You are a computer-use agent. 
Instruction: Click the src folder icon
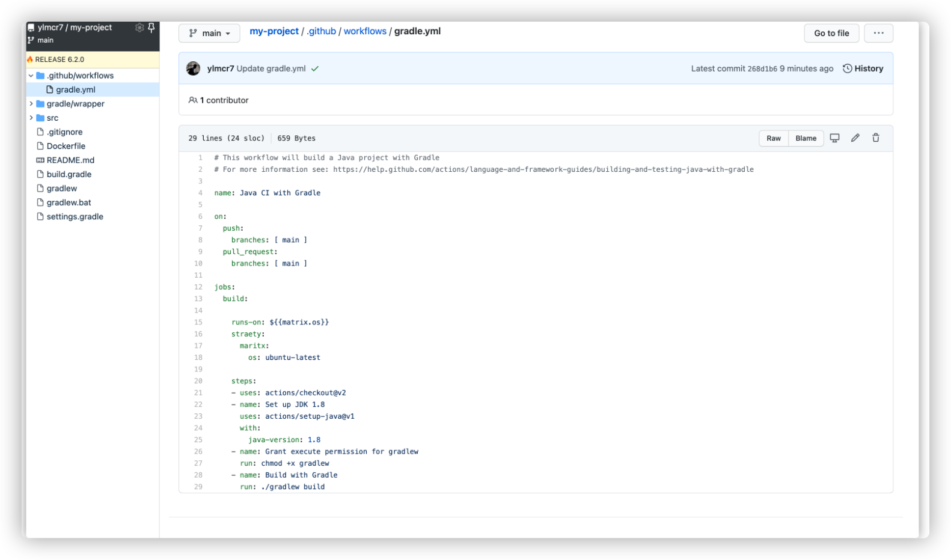(40, 118)
